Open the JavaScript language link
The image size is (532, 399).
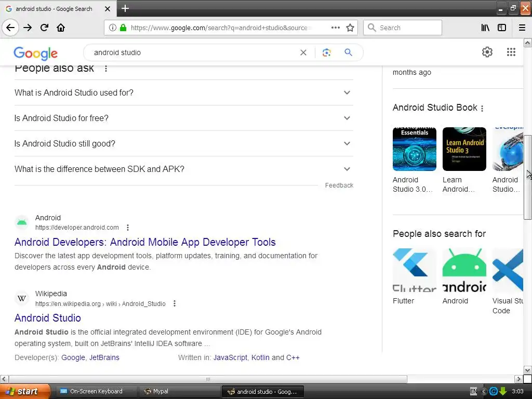pos(230,357)
